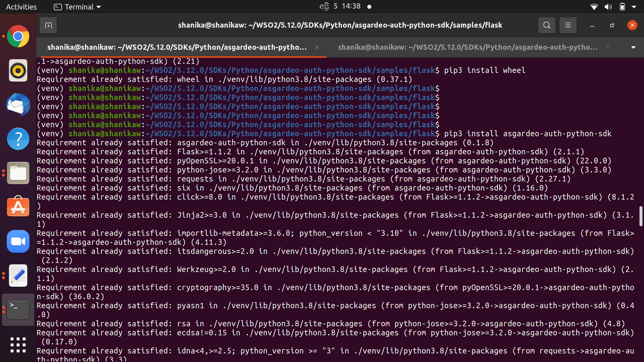Image resolution: width=644 pixels, height=362 pixels.
Task: Click the 'pip3 install wheel' command text
Action: (x=485, y=70)
